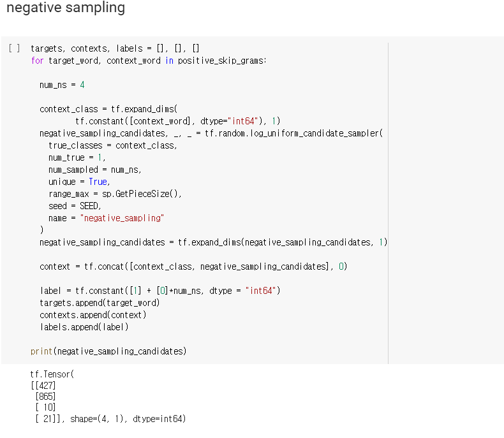Click 'contexts.append(context)' line
The image size is (504, 438).
[93, 315]
